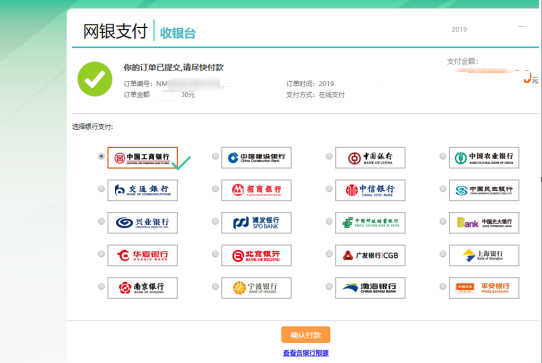542x363 pixels.
Task: Click the 订单时间: 2019 text
Action: click(x=310, y=84)
